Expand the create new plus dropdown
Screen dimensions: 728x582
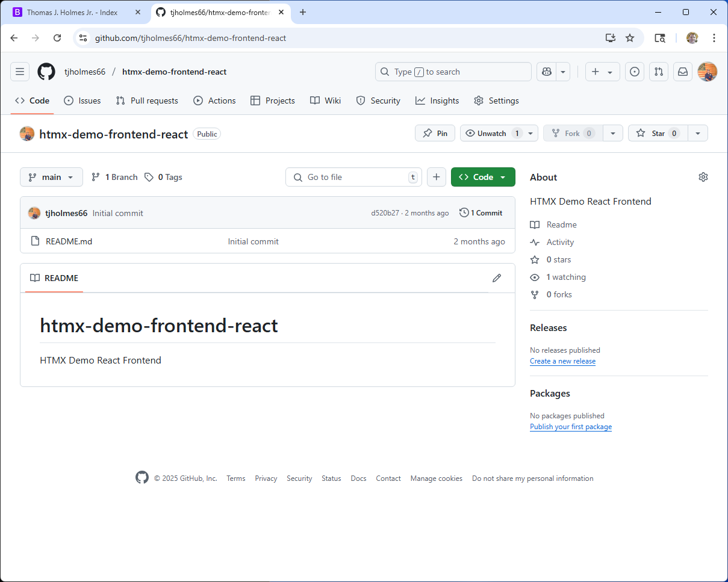click(x=602, y=72)
